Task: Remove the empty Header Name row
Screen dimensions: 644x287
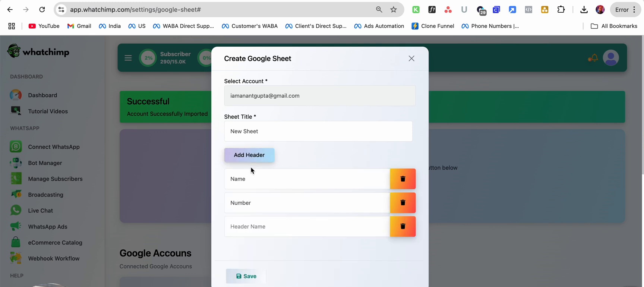Action: (402, 227)
